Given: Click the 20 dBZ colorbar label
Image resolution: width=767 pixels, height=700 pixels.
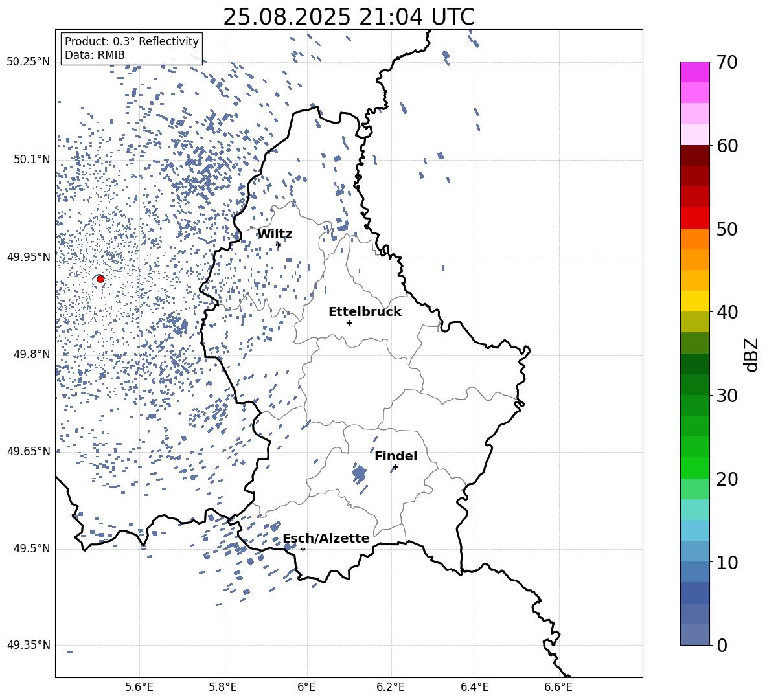Looking at the screenshot, I should [x=727, y=479].
